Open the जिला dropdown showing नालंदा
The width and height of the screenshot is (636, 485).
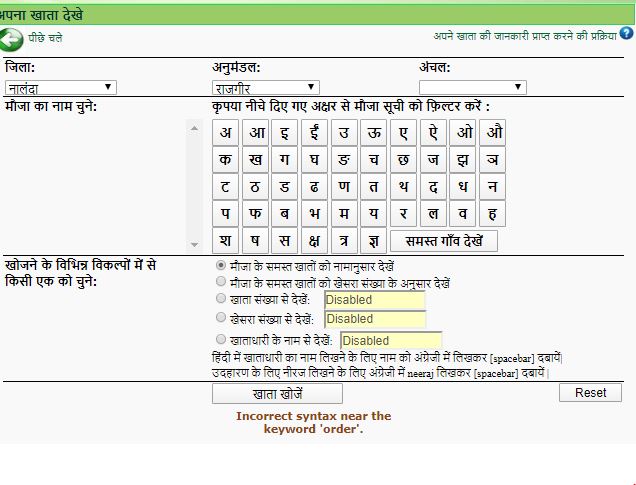click(x=61, y=88)
